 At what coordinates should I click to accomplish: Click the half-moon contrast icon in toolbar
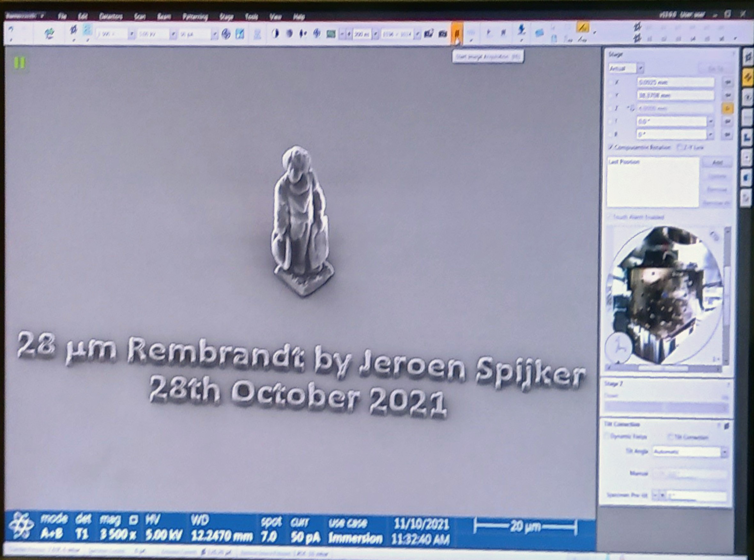coord(275,33)
